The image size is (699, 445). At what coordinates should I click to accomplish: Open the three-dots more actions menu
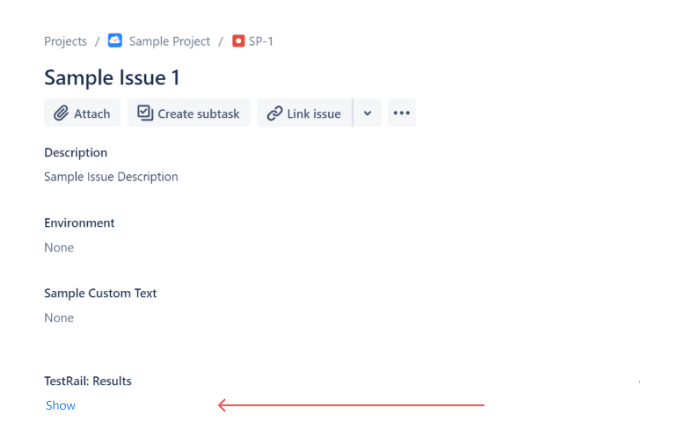tap(402, 113)
